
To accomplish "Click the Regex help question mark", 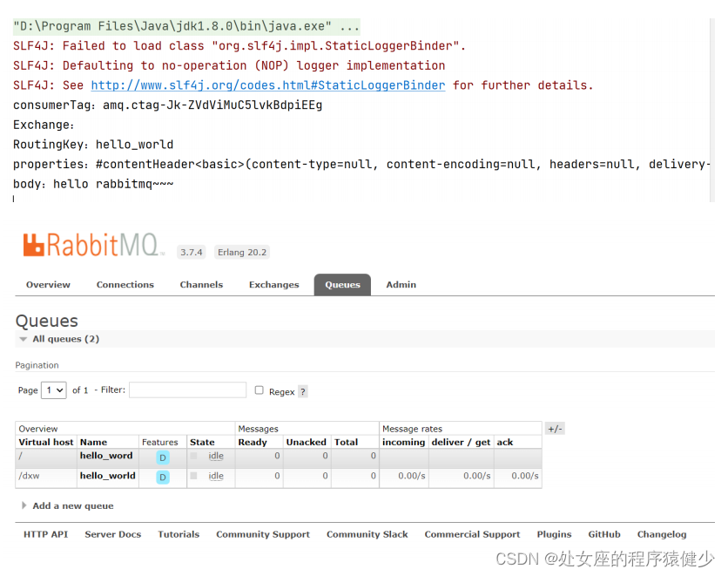I will click(303, 392).
